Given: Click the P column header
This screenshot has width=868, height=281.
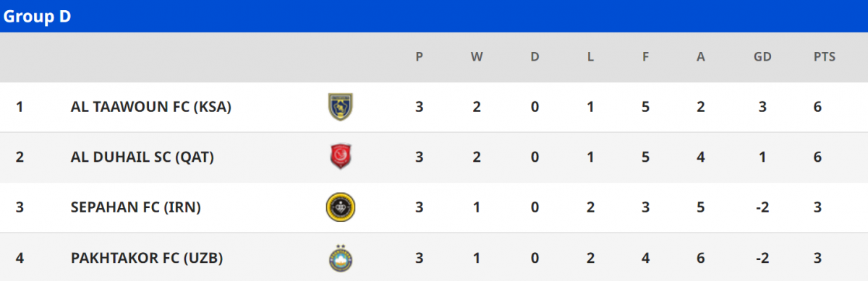Looking at the screenshot, I should pos(420,57).
